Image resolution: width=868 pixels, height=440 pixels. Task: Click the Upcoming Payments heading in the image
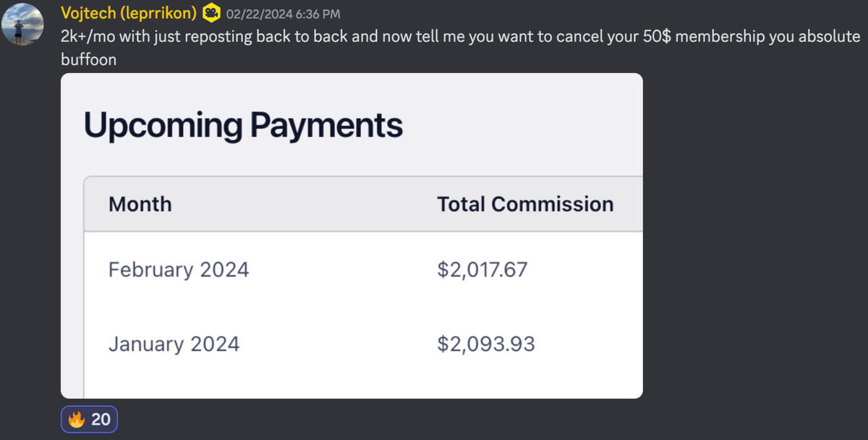243,125
